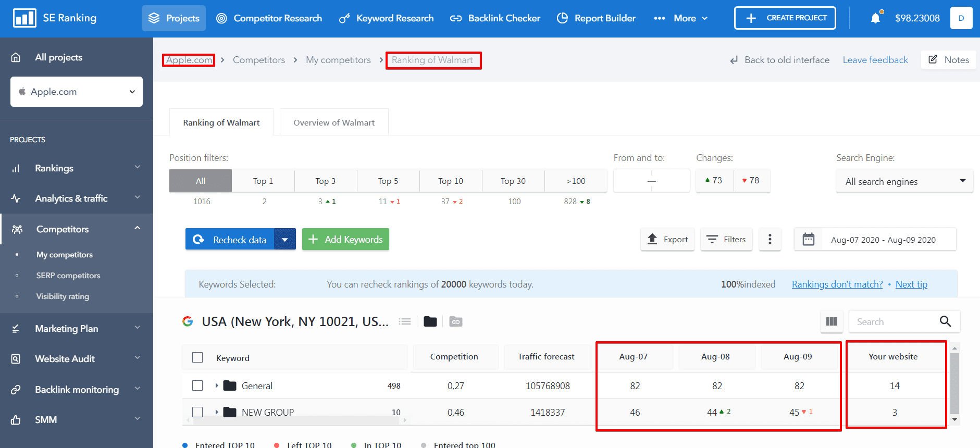
Task: Check the General group checkbox
Action: (x=197, y=385)
